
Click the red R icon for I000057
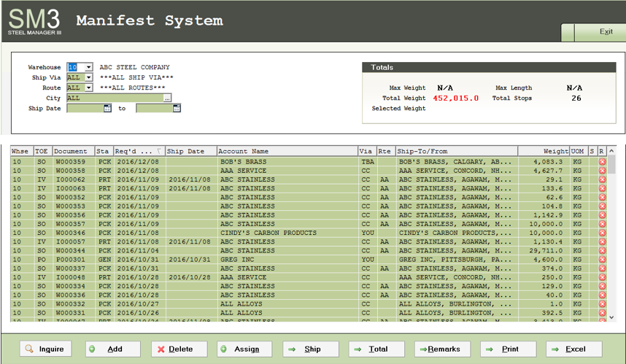click(602, 241)
